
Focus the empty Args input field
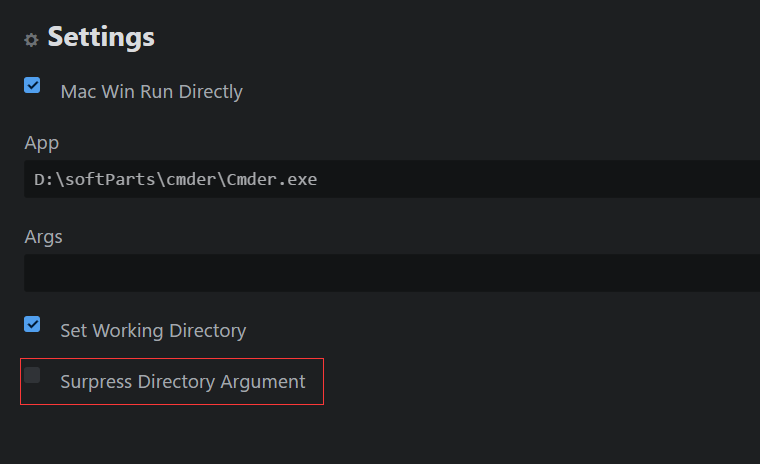coord(392,273)
